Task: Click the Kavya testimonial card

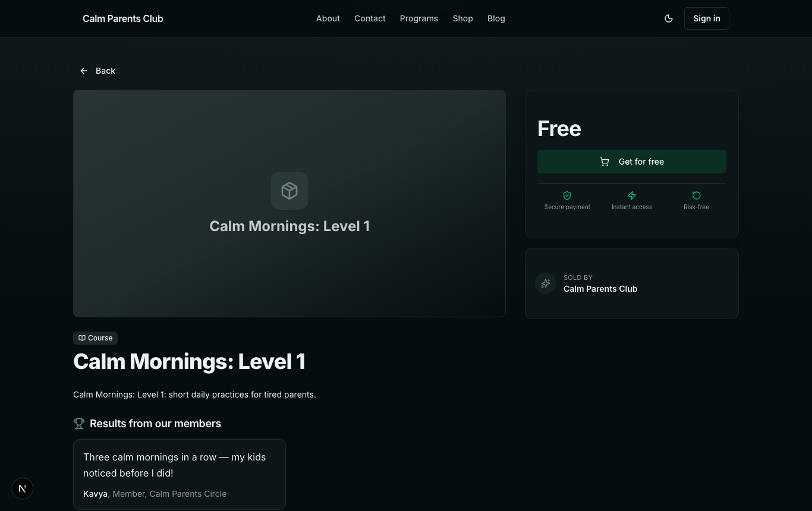Action: coord(180,474)
